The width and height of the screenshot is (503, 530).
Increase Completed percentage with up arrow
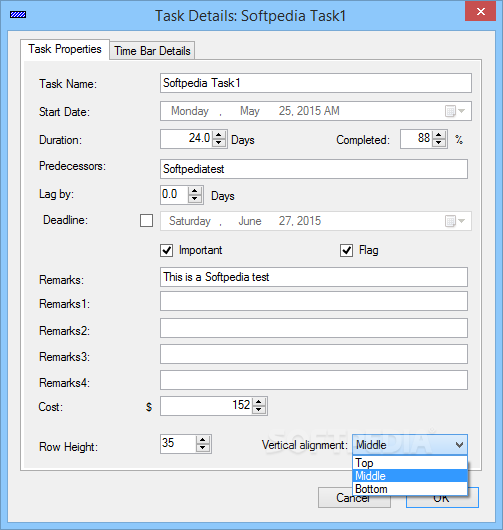tap(439, 135)
